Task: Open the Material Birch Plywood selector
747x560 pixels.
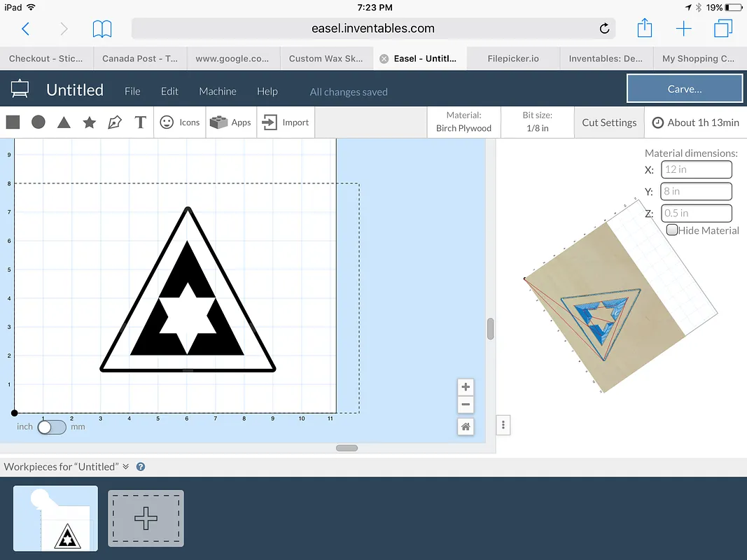Action: coord(463,122)
